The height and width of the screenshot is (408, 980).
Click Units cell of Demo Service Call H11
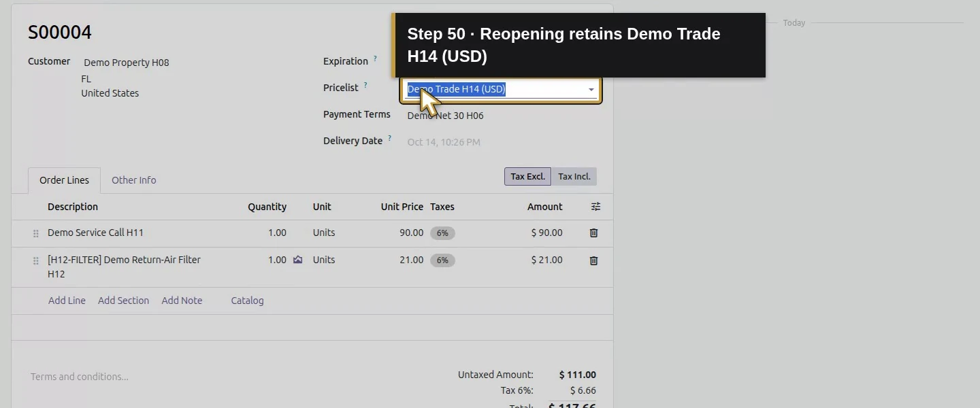click(324, 233)
